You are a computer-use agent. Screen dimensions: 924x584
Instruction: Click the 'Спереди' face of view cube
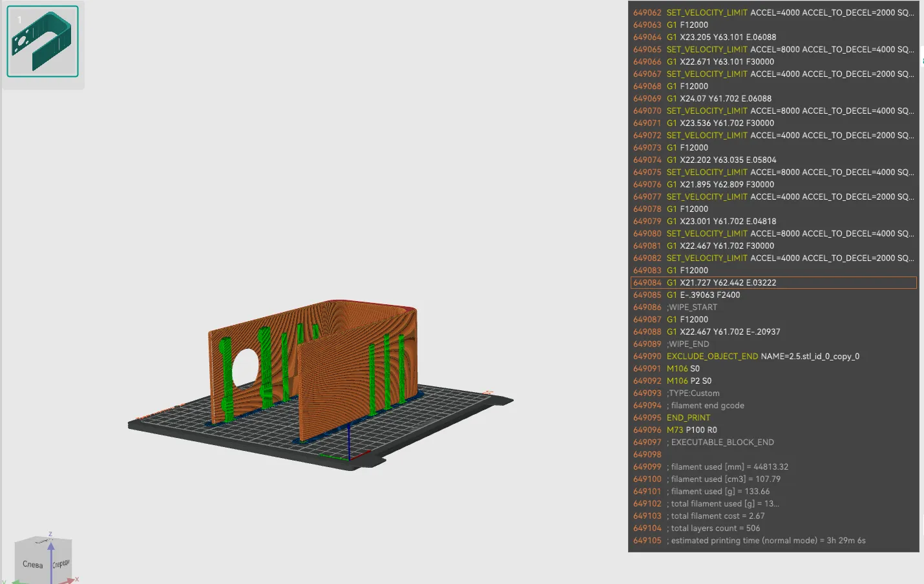point(61,564)
